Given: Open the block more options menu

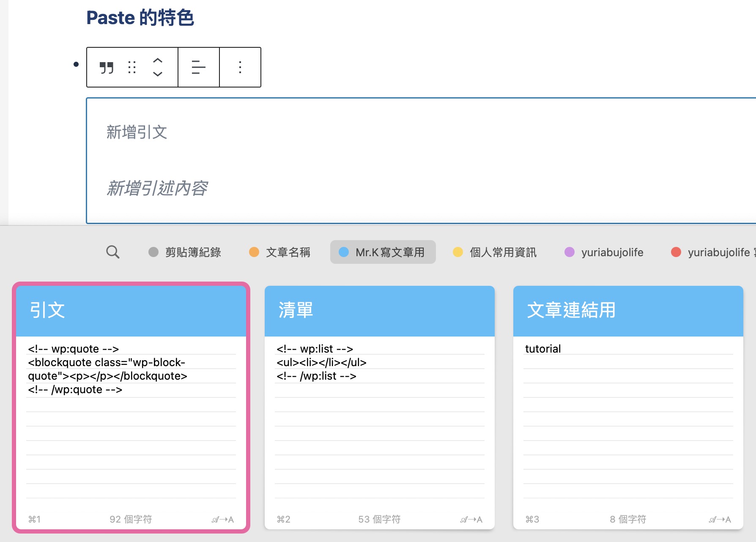Looking at the screenshot, I should point(240,67).
